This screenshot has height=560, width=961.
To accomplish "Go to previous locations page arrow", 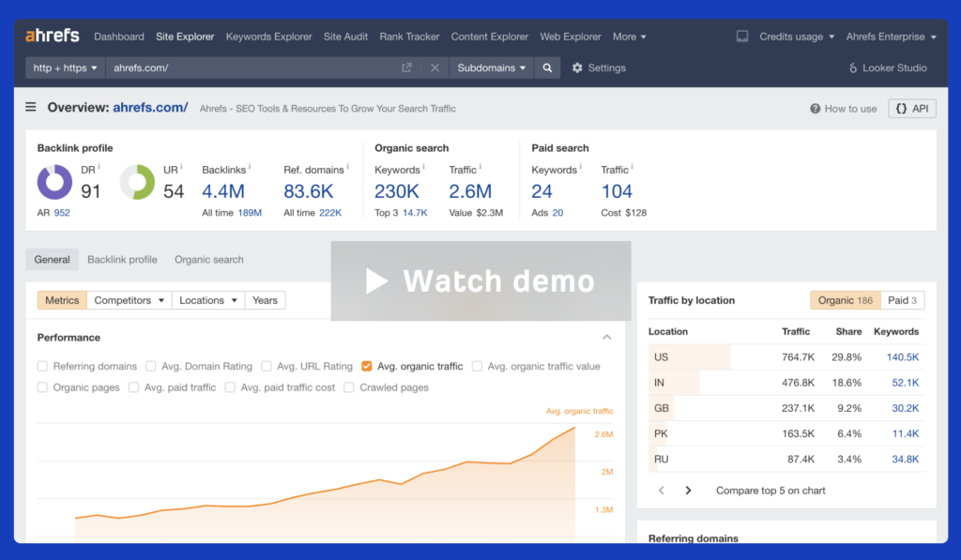I will 662,491.
